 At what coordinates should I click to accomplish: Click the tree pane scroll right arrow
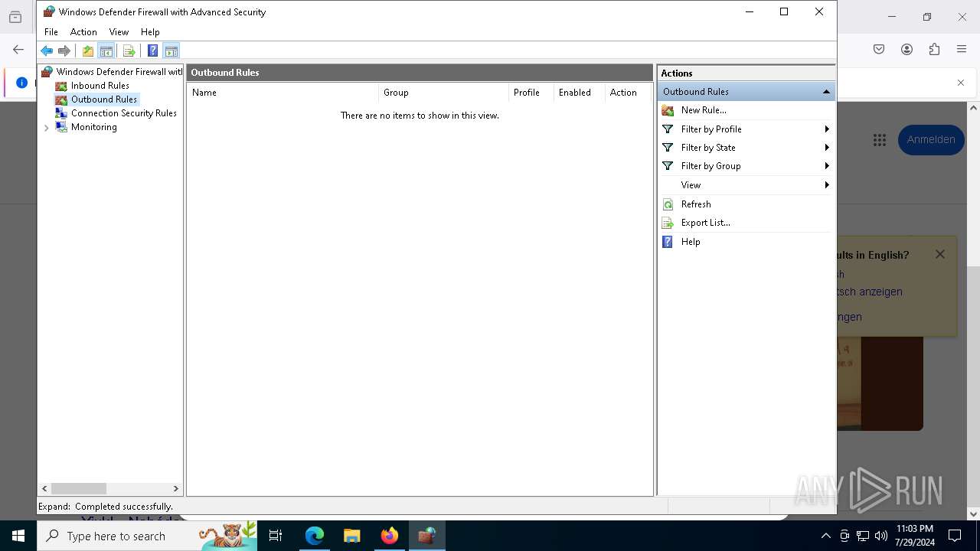click(176, 488)
